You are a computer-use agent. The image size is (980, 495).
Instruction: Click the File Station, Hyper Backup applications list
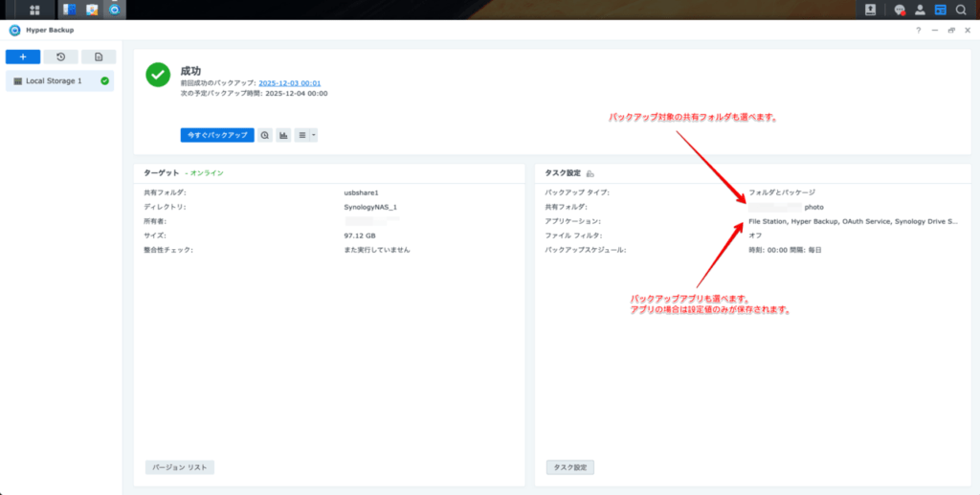[x=853, y=221]
